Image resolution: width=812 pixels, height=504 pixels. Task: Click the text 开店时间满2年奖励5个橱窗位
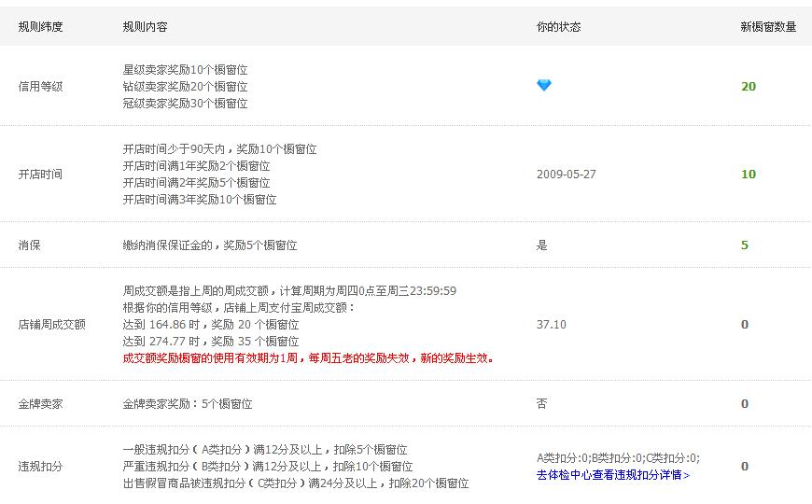pyautogui.click(x=196, y=182)
